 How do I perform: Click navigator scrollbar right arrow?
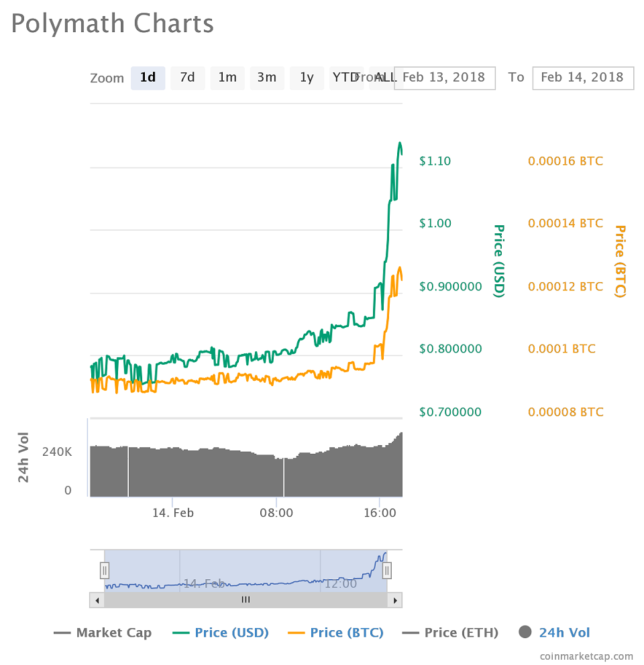coord(395,600)
